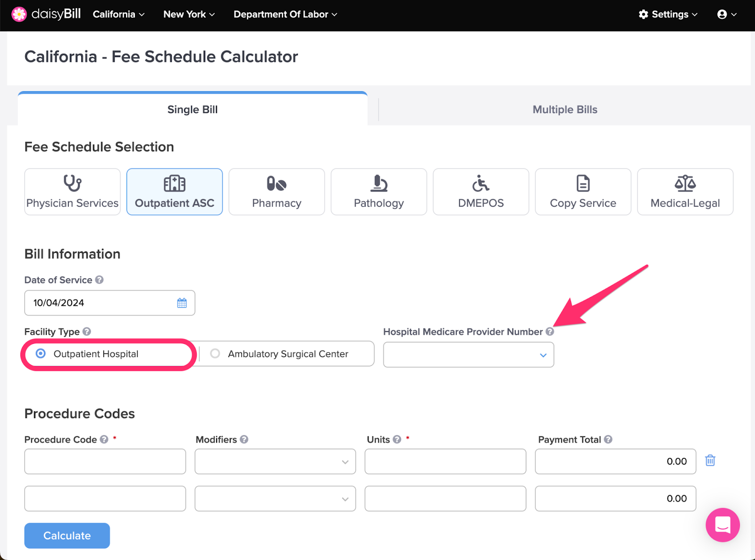Pick the Pathology microscope tile
This screenshot has height=560, width=755.
tap(379, 192)
